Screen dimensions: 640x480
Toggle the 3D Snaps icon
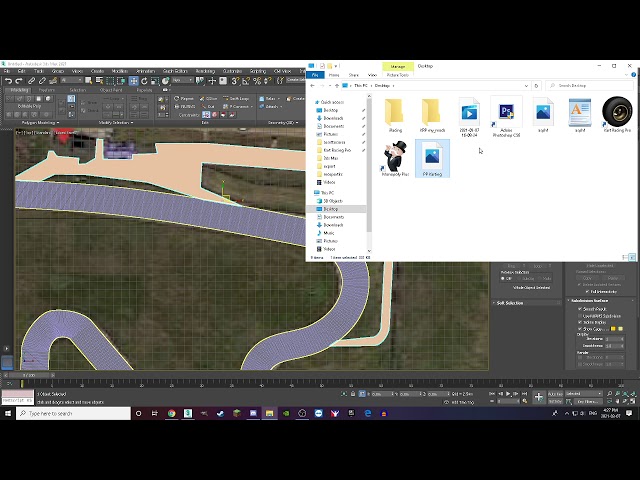pos(235,81)
